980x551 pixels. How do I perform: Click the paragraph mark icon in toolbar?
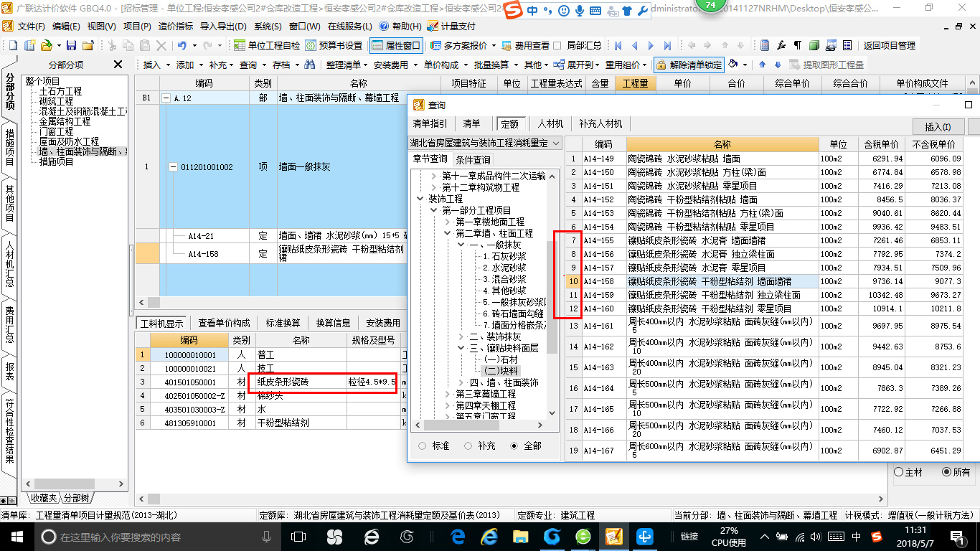tap(798, 45)
